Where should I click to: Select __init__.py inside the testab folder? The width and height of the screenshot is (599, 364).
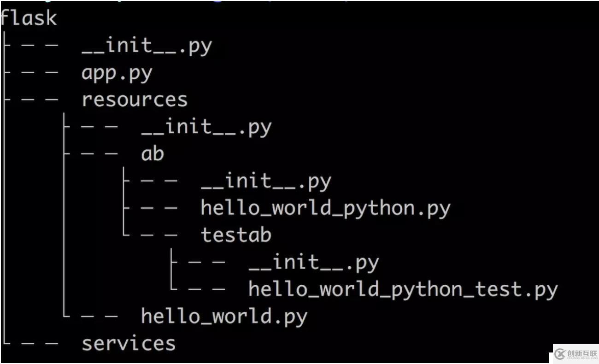click(314, 263)
